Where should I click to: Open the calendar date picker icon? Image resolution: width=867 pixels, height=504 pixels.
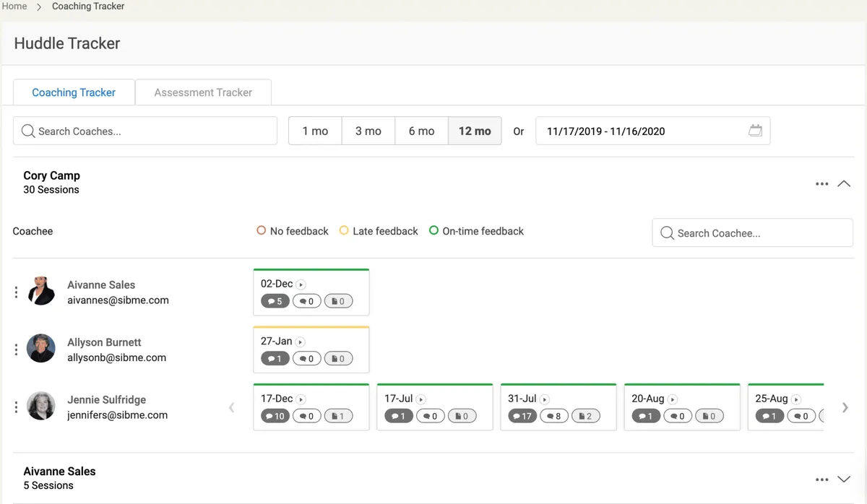click(x=755, y=131)
